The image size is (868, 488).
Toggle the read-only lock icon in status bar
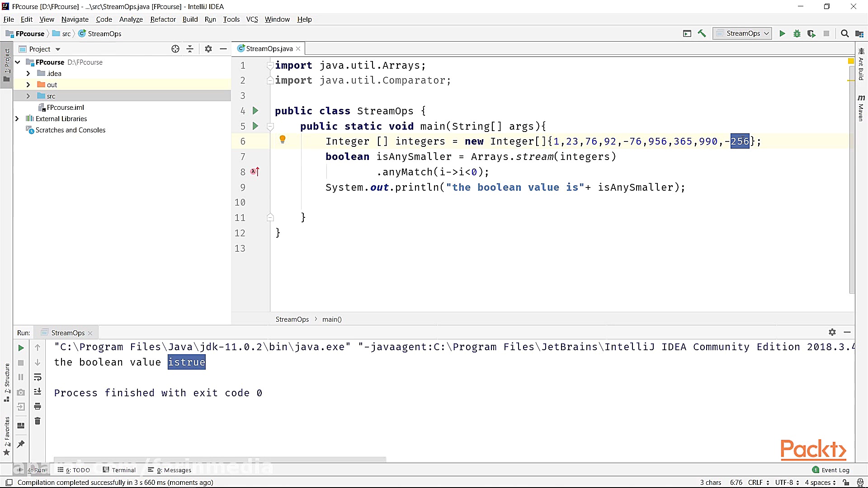pyautogui.click(x=846, y=482)
